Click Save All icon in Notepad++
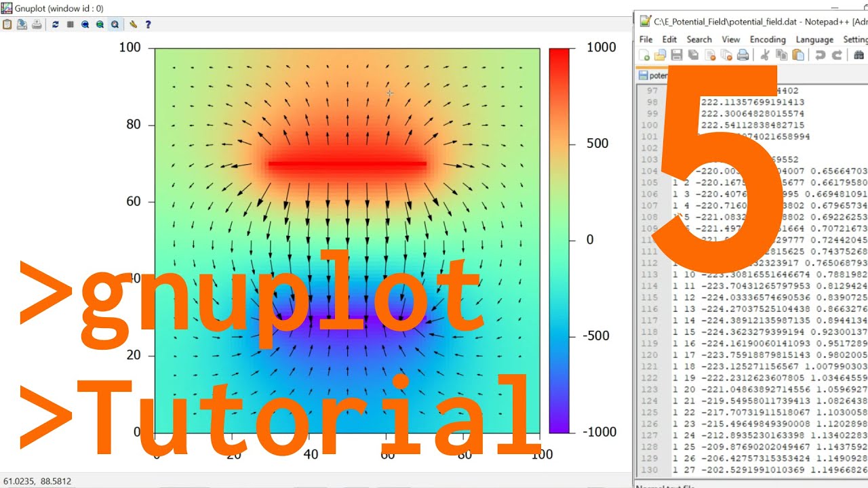This screenshot has height=488, width=868. tap(693, 56)
